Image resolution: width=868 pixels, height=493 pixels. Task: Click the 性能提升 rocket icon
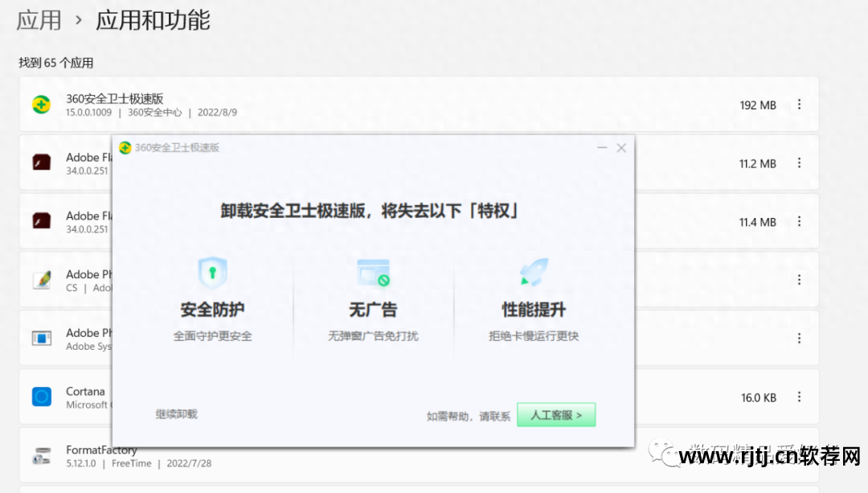534,272
